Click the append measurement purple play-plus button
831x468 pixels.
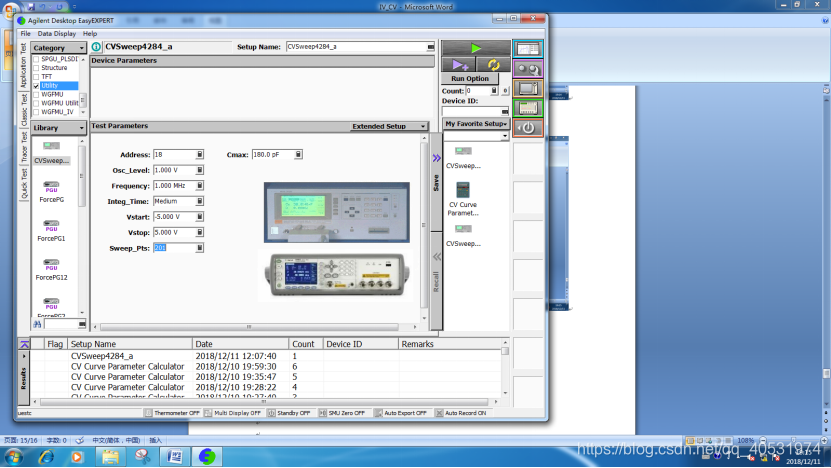(459, 65)
